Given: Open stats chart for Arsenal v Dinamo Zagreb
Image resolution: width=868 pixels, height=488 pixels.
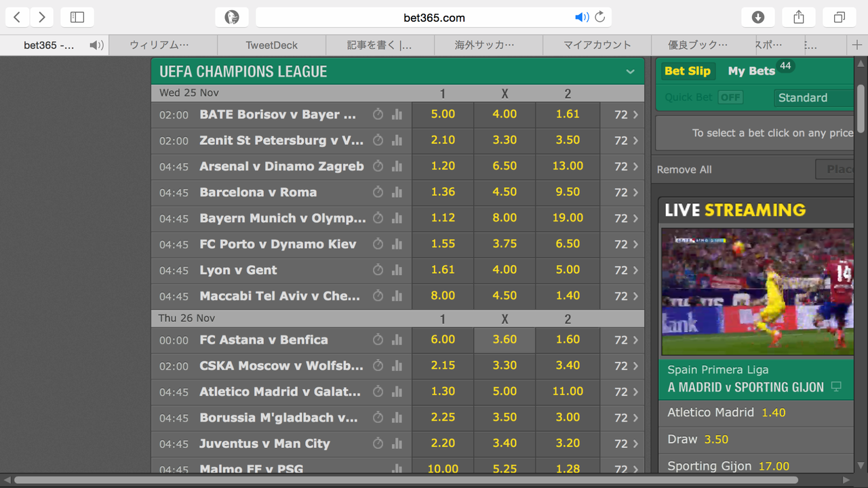Looking at the screenshot, I should [397, 166].
